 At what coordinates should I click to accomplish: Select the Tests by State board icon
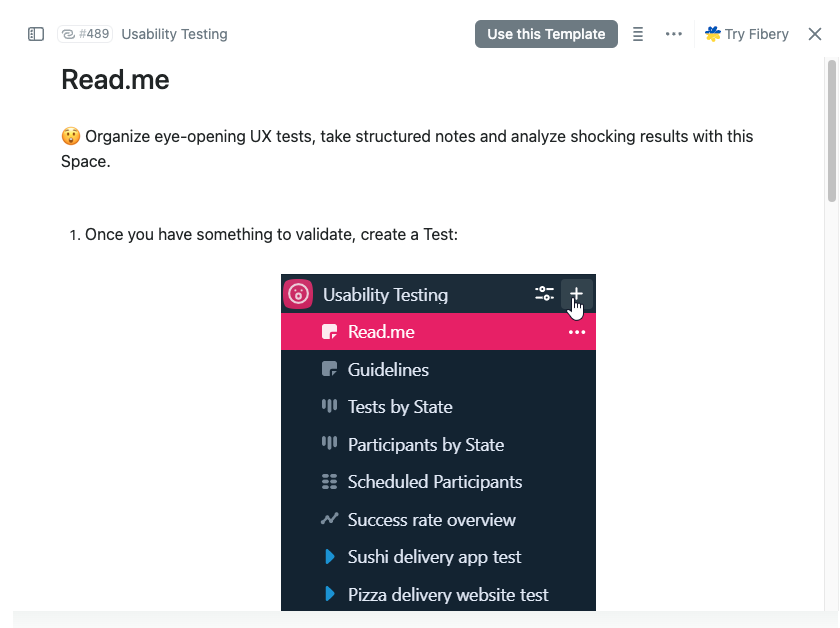tap(330, 407)
